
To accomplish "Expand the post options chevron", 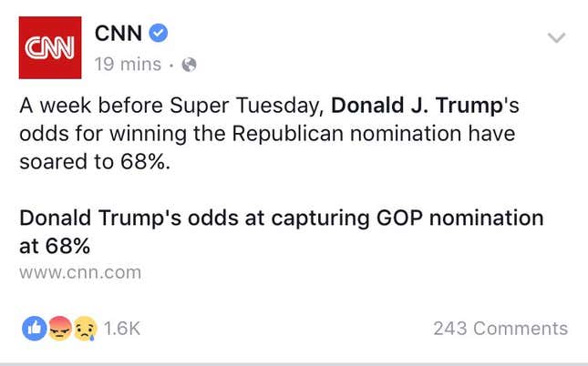I will tap(556, 37).
